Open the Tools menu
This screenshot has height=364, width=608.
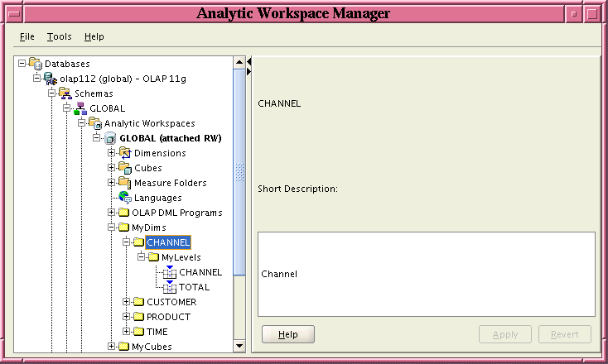tap(59, 37)
